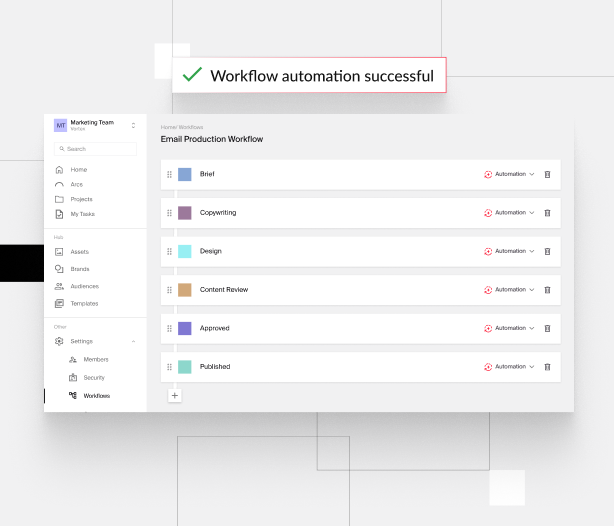Open Automation dropdown for Content Review

click(509, 290)
